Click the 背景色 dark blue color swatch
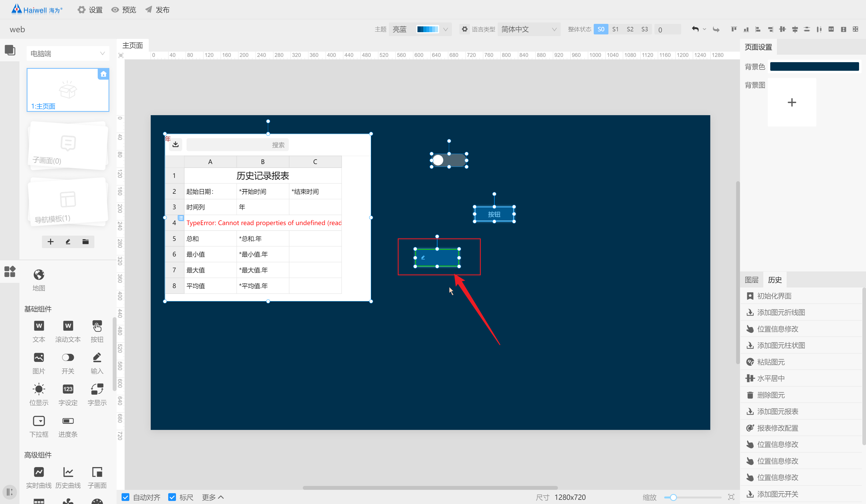 click(x=814, y=66)
